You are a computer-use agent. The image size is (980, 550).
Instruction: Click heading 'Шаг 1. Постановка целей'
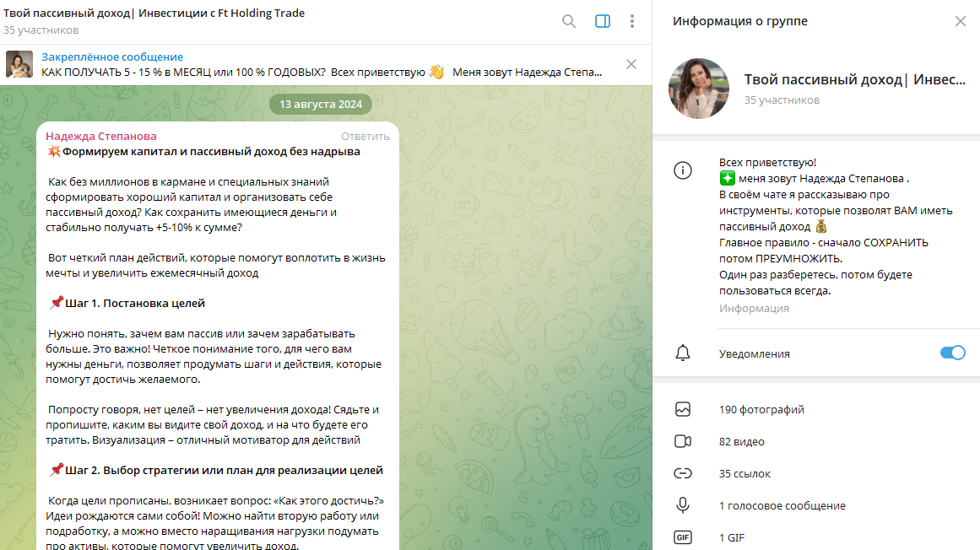135,304
